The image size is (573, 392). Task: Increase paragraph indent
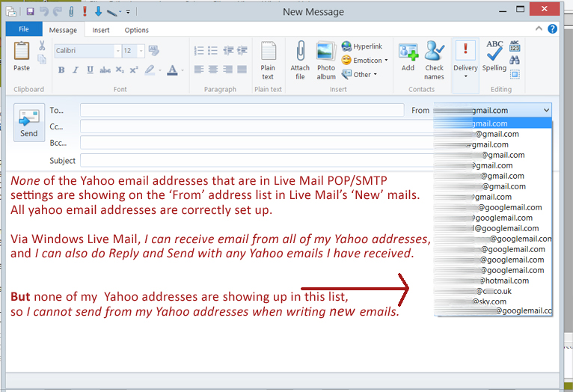[242, 51]
